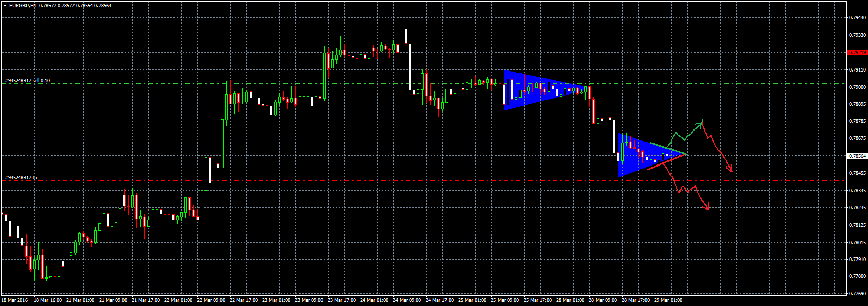Select the #945248317 sell 0.10 order label
868x306 pixels.
[28, 81]
